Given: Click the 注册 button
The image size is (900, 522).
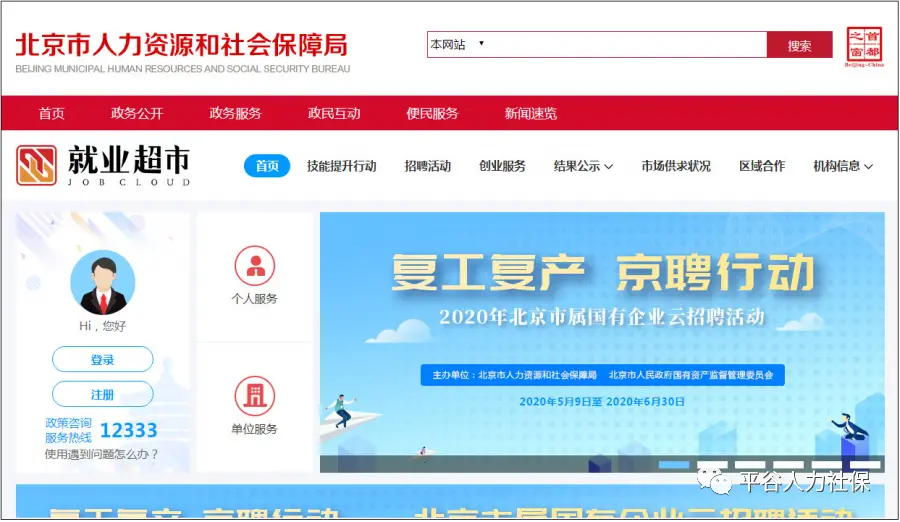Looking at the screenshot, I should point(103,394).
